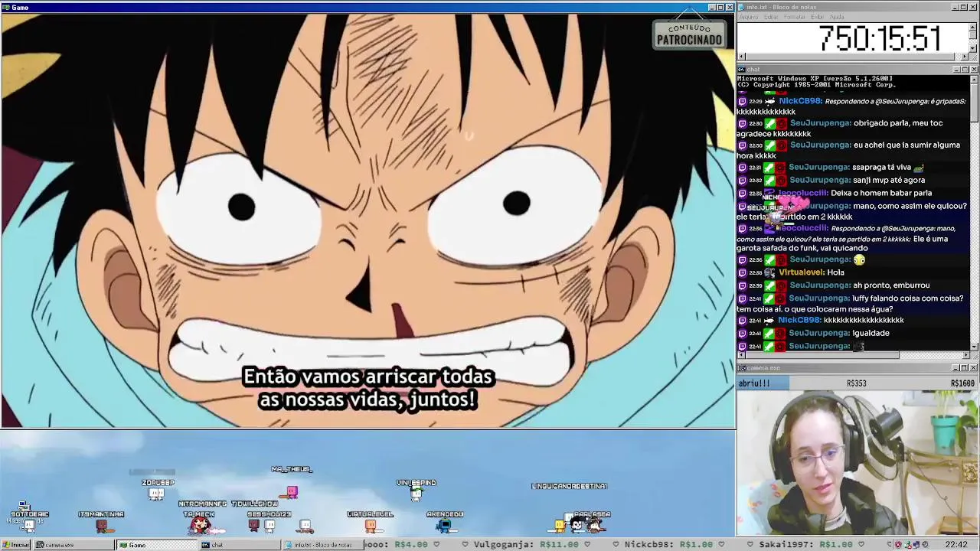Click the chat window scroll-up arrow
Screen dimensions: 980x551
coord(974,79)
